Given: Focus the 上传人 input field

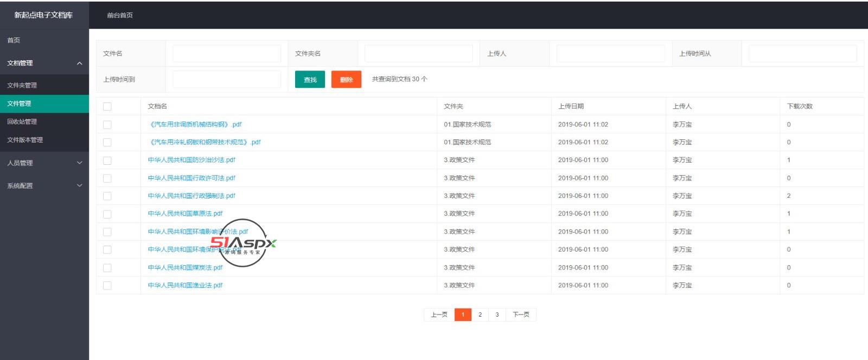Looking at the screenshot, I should (x=611, y=54).
